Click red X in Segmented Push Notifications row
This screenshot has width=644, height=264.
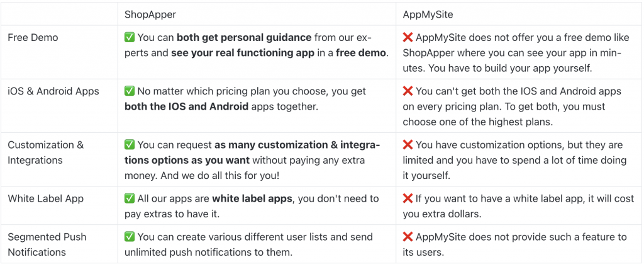408,237
